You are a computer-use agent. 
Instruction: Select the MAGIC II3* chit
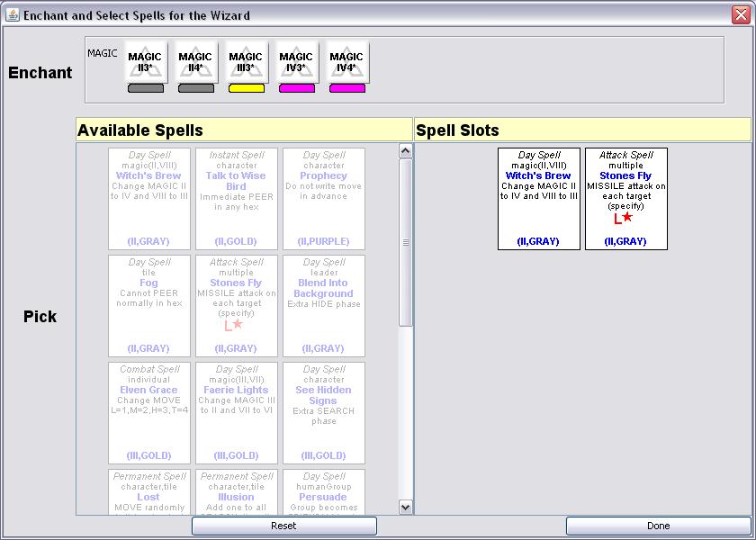click(146, 62)
